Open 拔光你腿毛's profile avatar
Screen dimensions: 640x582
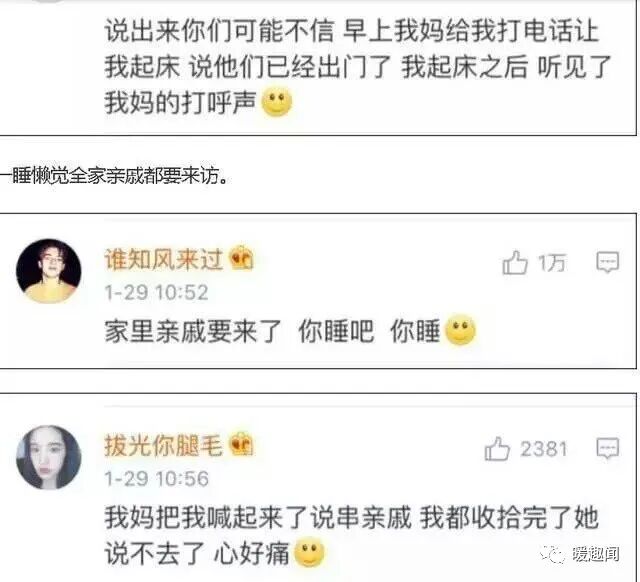(49, 457)
